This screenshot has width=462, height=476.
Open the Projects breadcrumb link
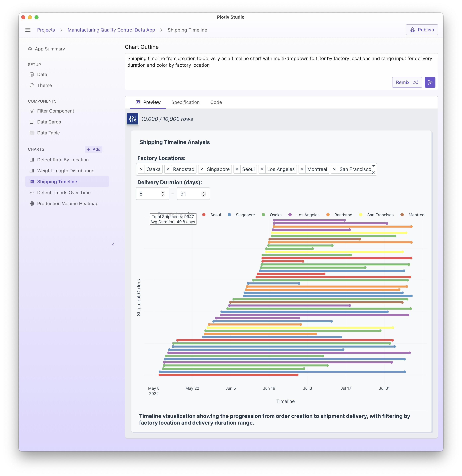pos(46,30)
